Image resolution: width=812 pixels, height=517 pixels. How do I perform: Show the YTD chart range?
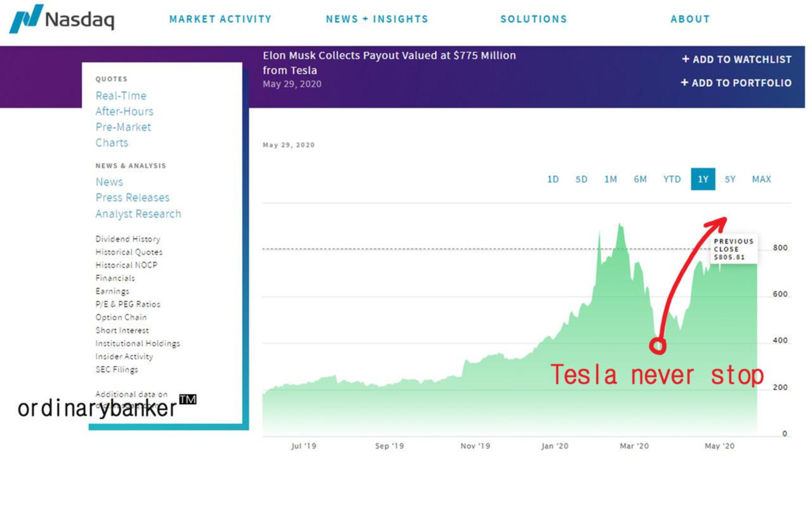click(x=672, y=180)
